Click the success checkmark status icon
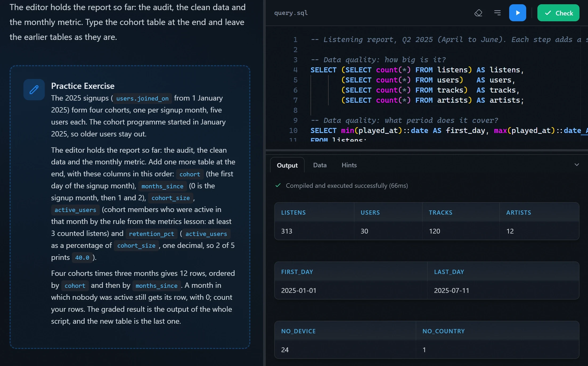The height and width of the screenshot is (366, 588). pos(278,185)
